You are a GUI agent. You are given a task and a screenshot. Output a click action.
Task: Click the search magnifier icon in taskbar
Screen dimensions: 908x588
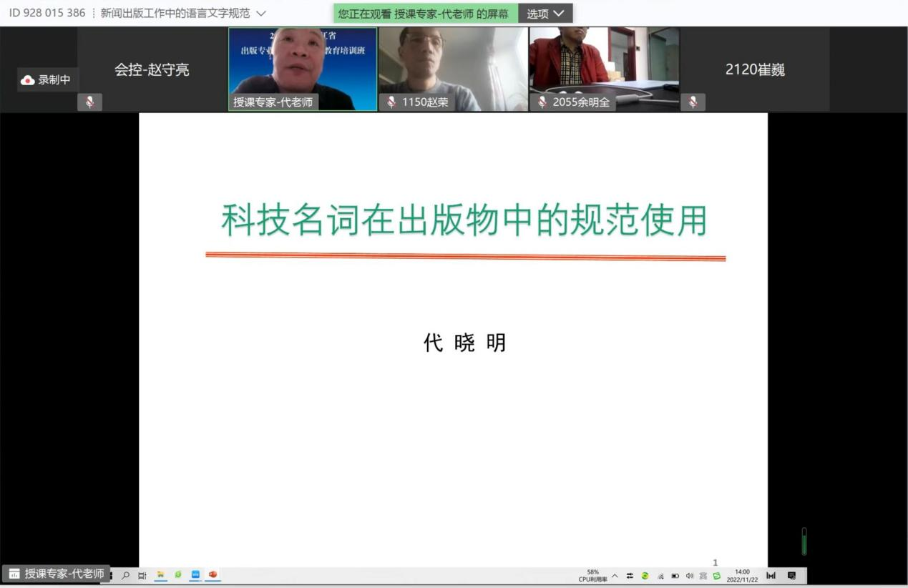(x=126, y=575)
